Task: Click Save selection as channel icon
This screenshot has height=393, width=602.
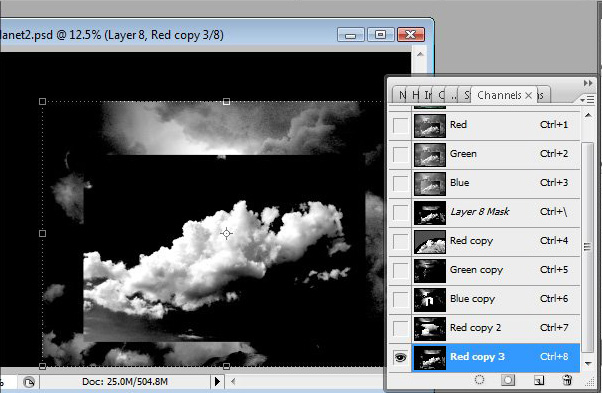Action: tap(508, 380)
